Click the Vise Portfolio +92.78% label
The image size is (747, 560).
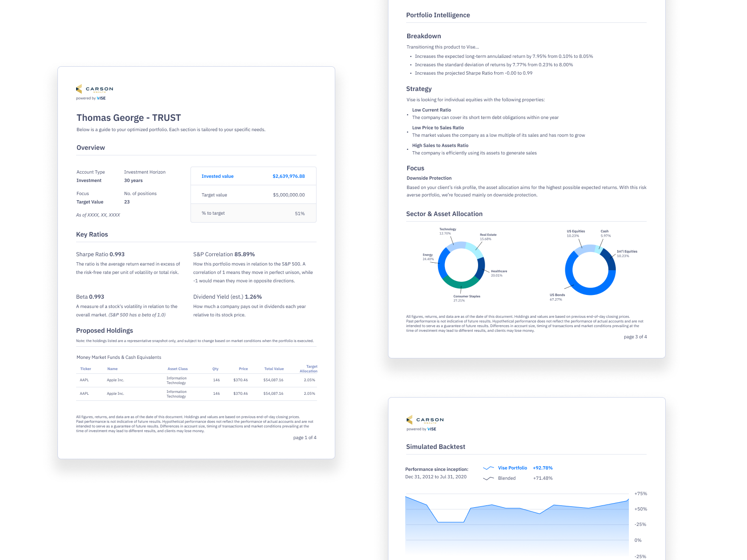[x=525, y=468]
